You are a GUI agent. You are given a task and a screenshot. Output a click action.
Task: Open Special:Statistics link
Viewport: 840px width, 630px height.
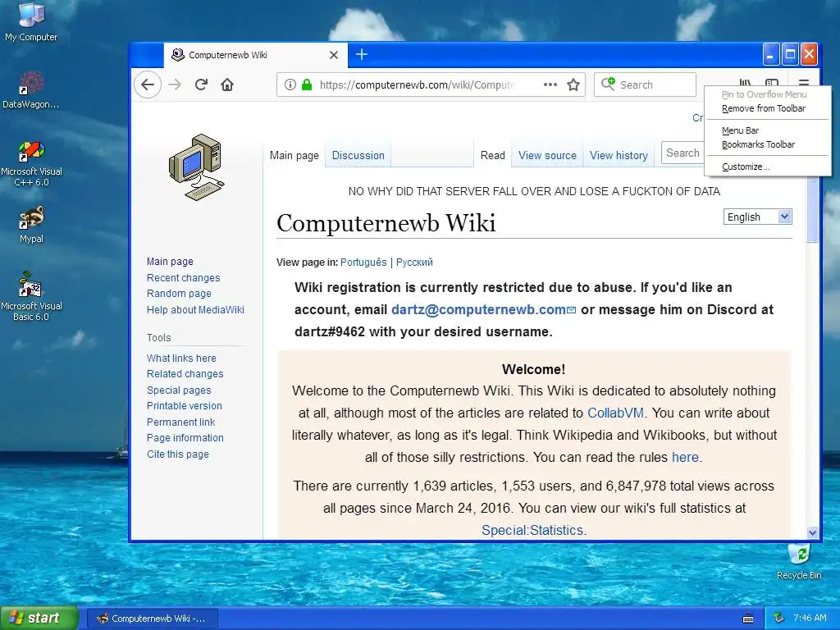(532, 530)
